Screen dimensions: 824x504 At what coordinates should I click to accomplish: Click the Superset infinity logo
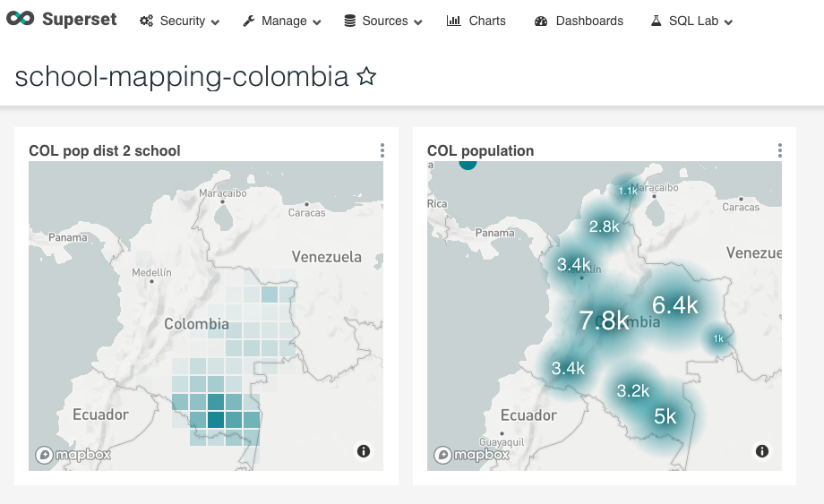[20, 19]
